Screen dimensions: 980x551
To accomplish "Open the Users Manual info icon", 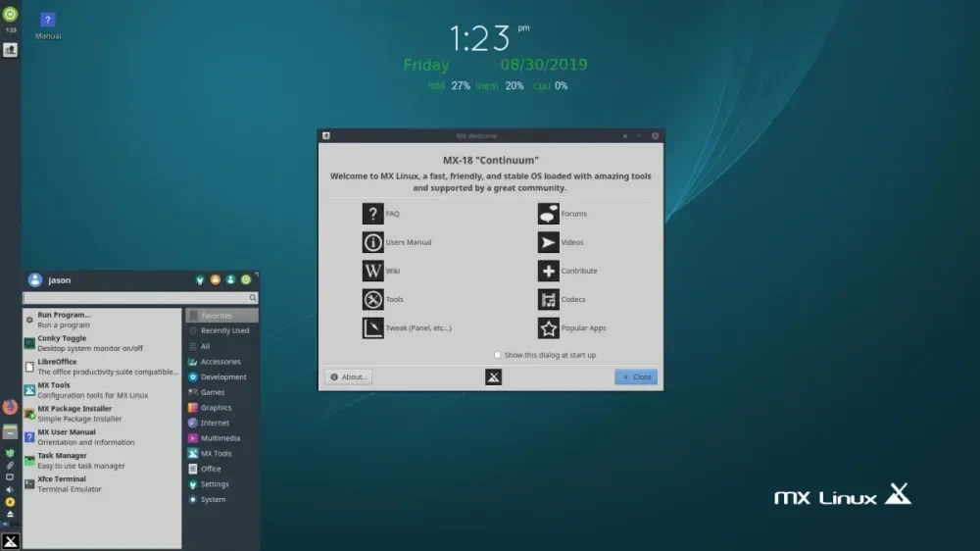I will pos(372,242).
